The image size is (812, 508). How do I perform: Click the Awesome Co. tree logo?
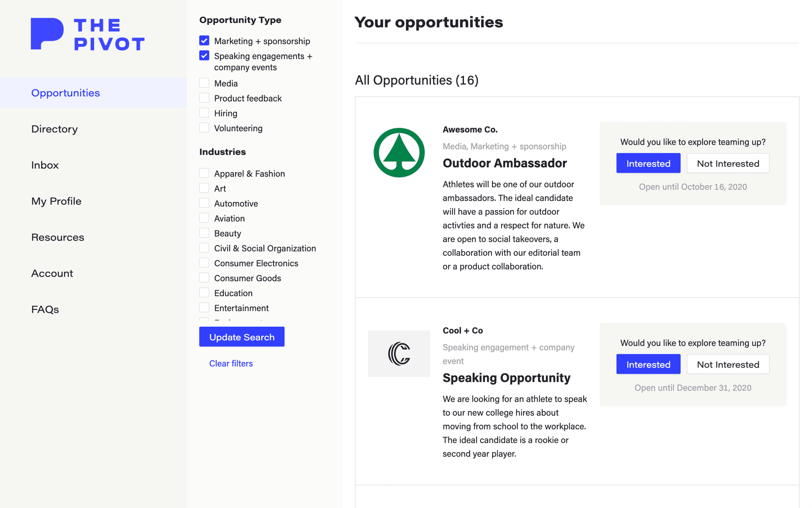399,153
